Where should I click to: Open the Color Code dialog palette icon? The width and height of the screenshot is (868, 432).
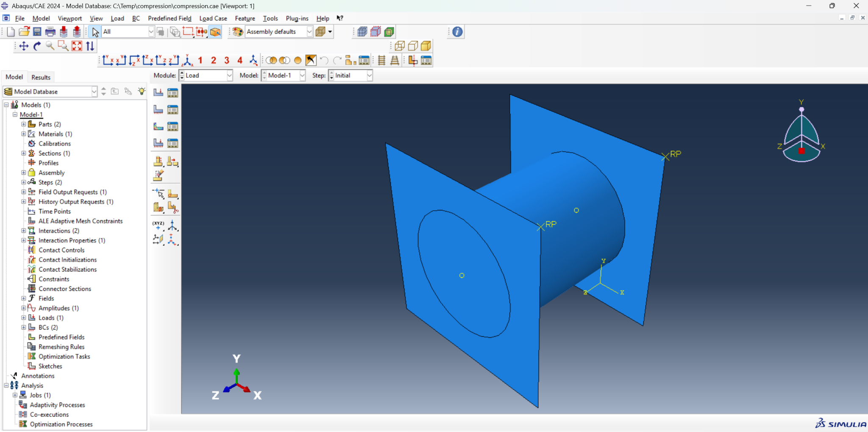tap(238, 32)
